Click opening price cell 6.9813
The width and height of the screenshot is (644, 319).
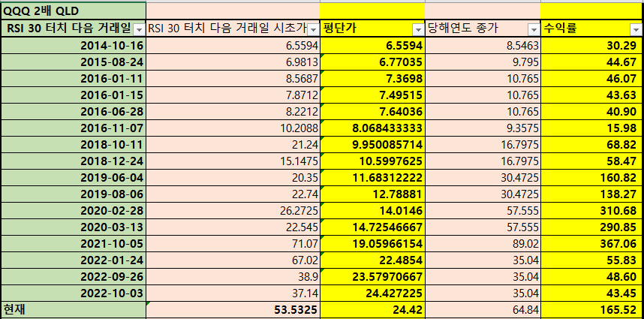233,62
